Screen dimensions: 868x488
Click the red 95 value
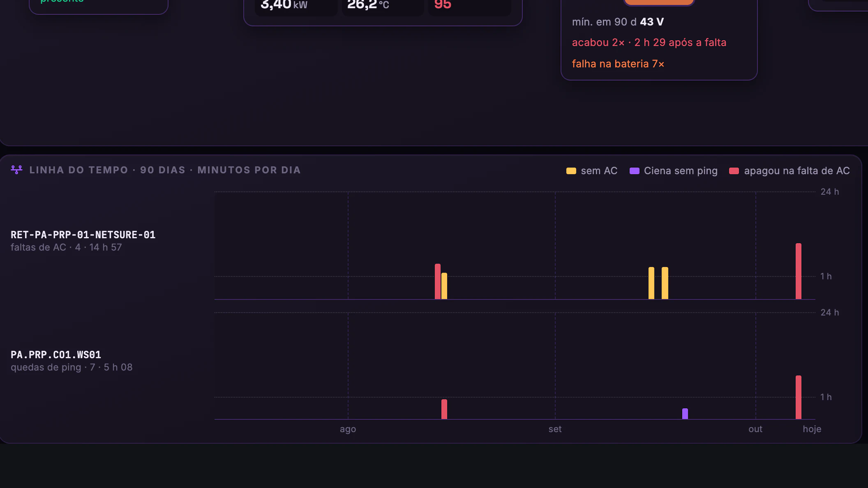tap(443, 4)
